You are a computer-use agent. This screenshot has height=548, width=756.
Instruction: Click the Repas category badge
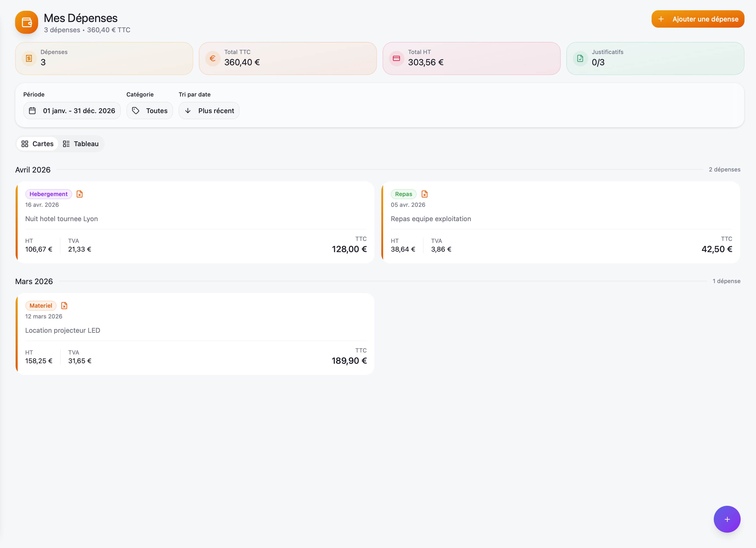(x=404, y=194)
